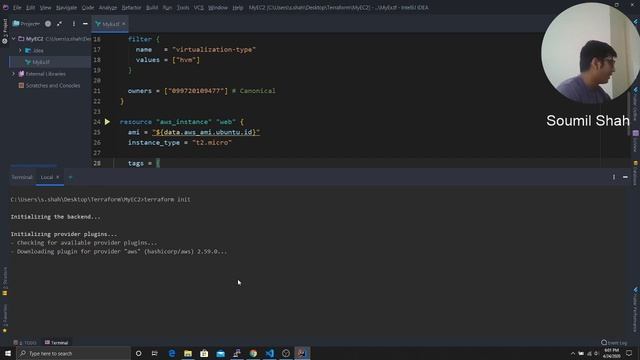Close the MyEc.tf editor tab

pos(124,24)
